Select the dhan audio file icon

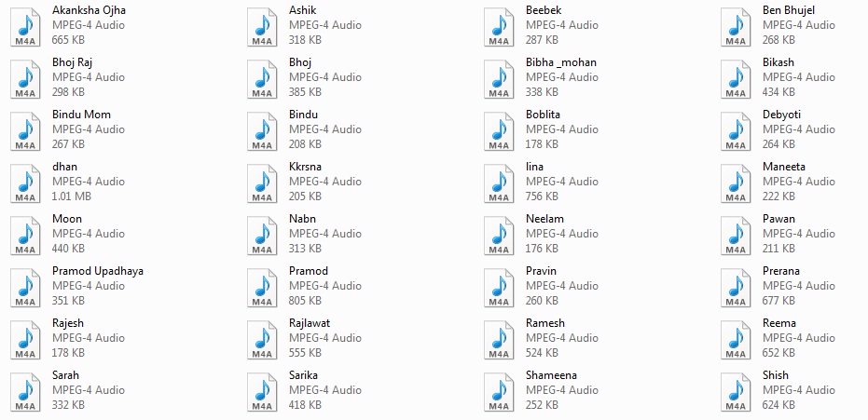click(25, 183)
